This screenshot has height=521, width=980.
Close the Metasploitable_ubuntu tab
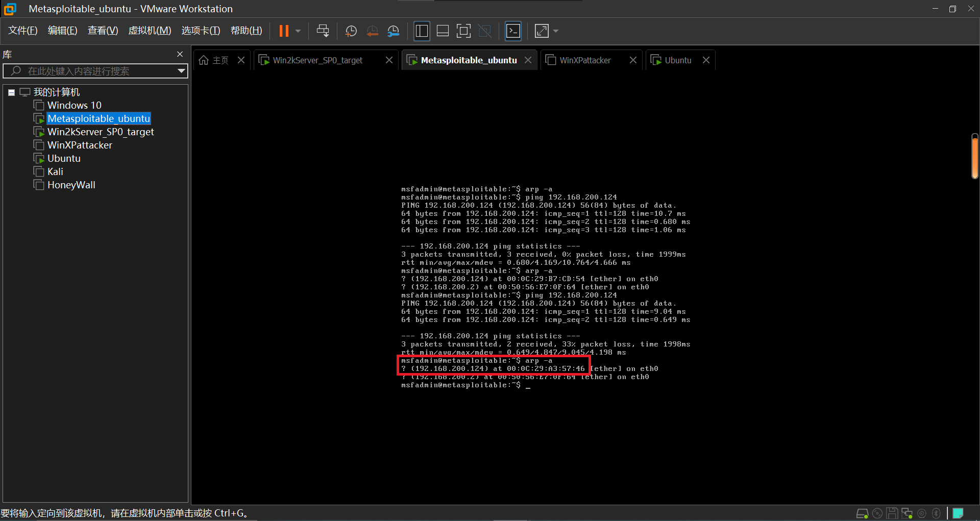(x=528, y=60)
